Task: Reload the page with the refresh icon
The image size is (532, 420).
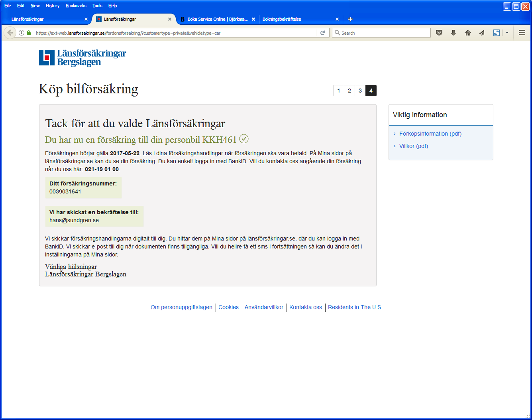Action: tap(322, 33)
